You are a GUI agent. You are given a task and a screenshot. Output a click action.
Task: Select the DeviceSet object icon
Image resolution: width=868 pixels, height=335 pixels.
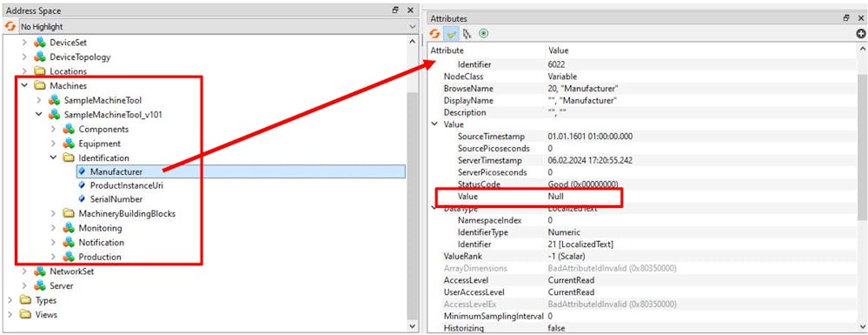pyautogui.click(x=39, y=42)
